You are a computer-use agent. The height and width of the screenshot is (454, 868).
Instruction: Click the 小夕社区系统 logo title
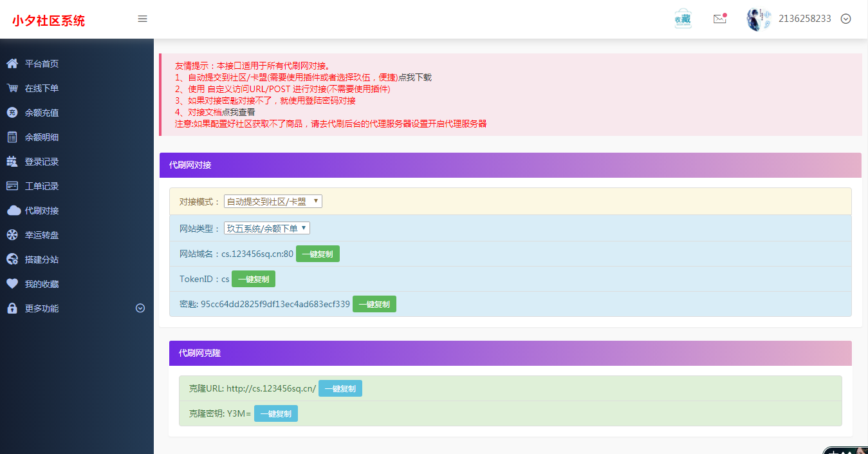pyautogui.click(x=48, y=21)
